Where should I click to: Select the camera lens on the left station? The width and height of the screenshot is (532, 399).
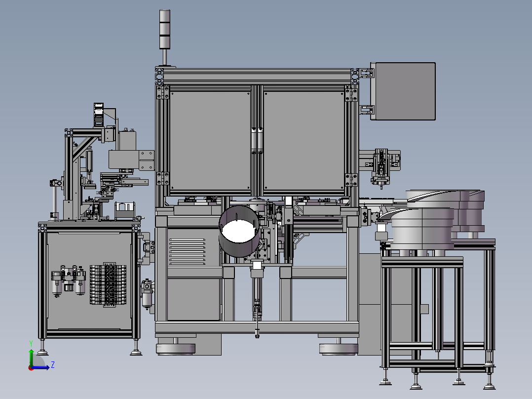point(98,115)
